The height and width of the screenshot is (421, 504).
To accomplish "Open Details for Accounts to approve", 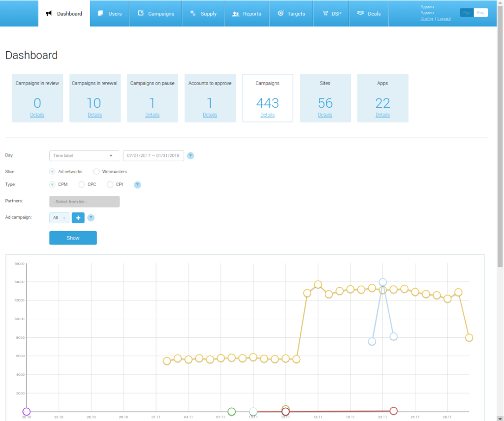I will point(210,115).
